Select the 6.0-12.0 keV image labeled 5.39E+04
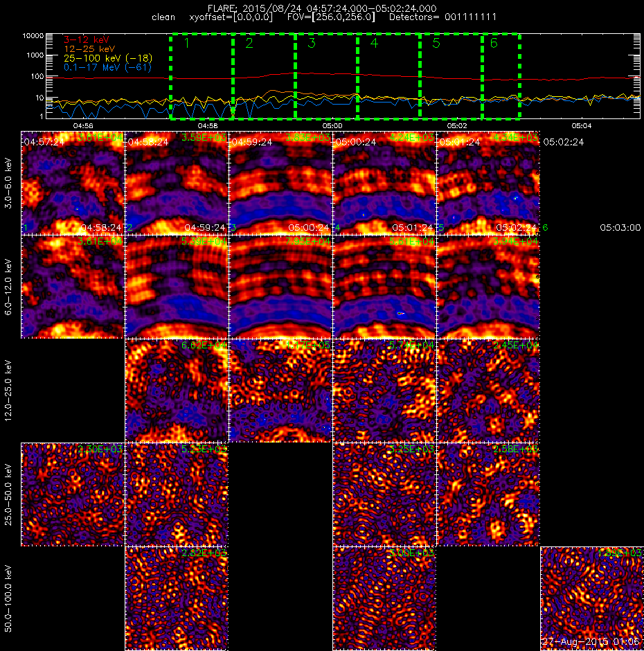644x651 pixels. coord(177,287)
